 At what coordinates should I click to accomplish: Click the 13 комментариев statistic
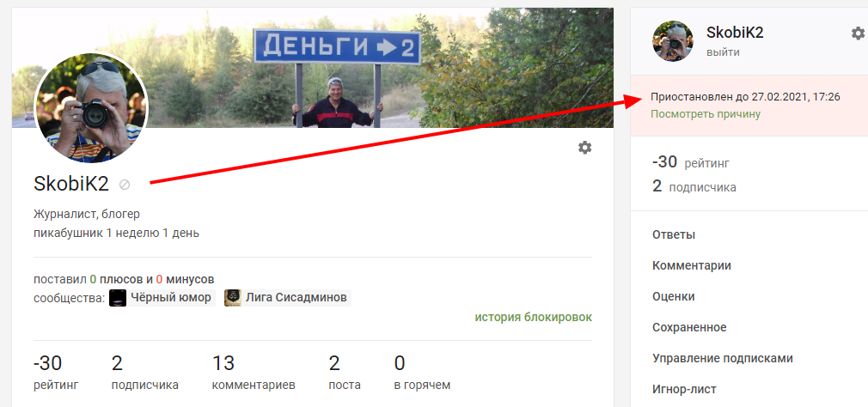254,374
